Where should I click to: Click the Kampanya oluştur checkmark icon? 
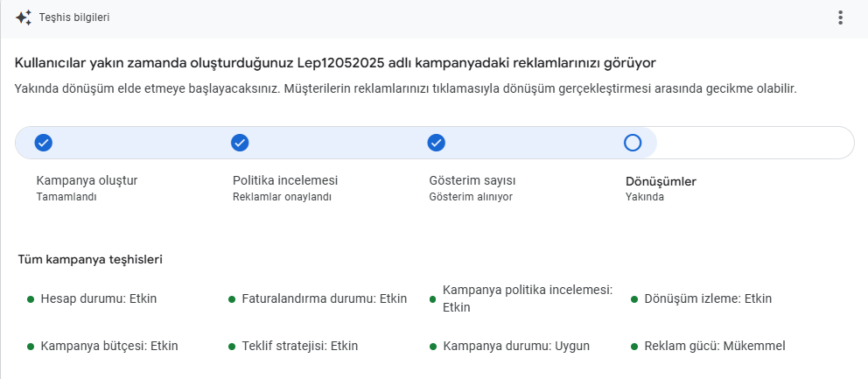click(43, 143)
